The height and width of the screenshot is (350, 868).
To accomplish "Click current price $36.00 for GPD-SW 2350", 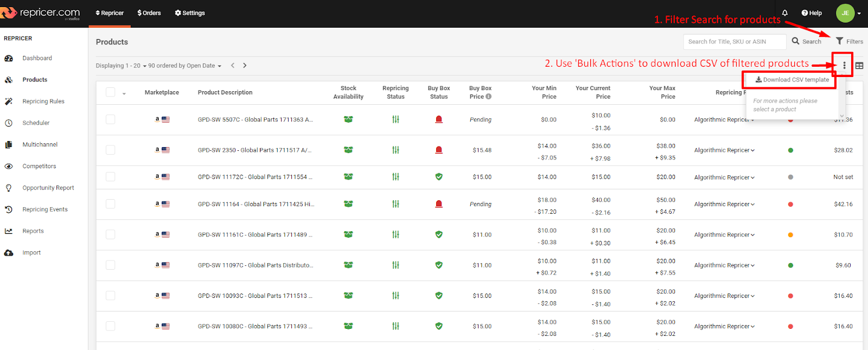I will tap(601, 146).
